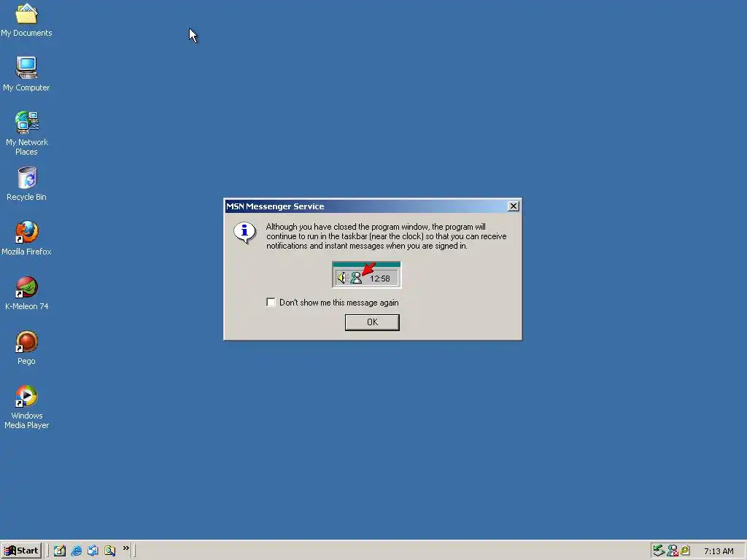Launch Outlook Express from quick launch
This screenshot has width=747, height=560.
(x=93, y=551)
